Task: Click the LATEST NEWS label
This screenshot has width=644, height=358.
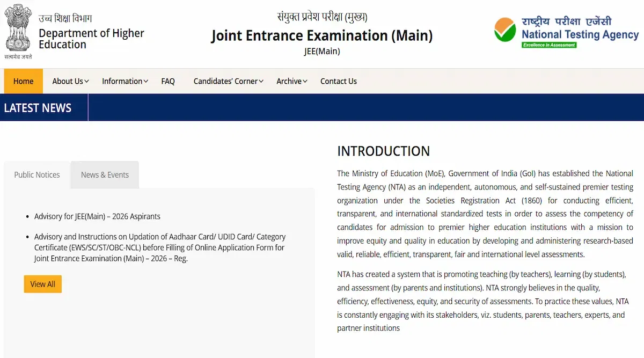Action: pos(38,108)
